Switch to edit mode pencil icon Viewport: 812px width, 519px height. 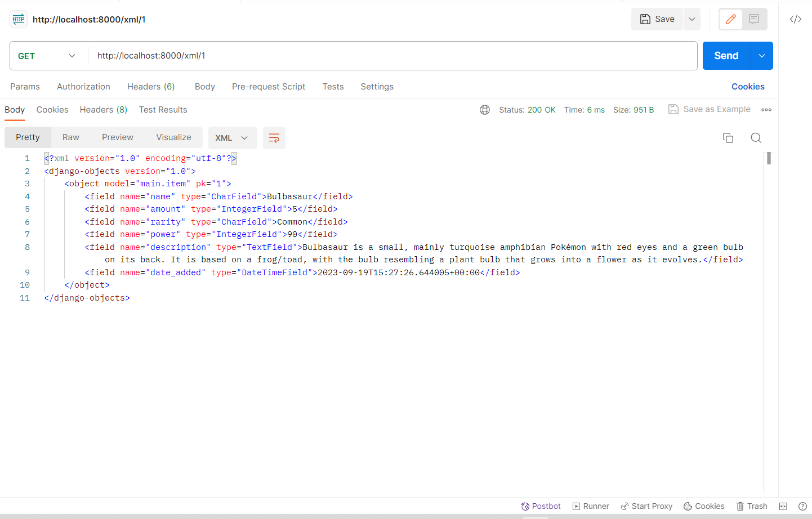coord(731,19)
